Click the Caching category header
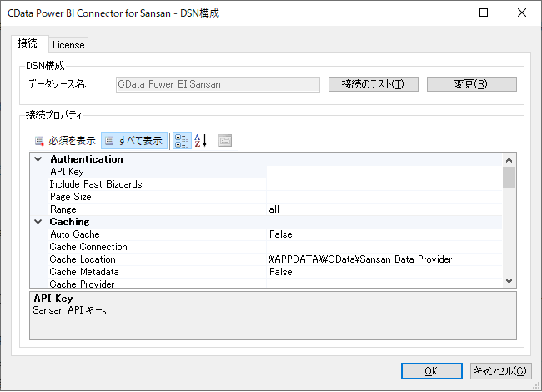The image size is (542, 392). pyautogui.click(x=69, y=222)
